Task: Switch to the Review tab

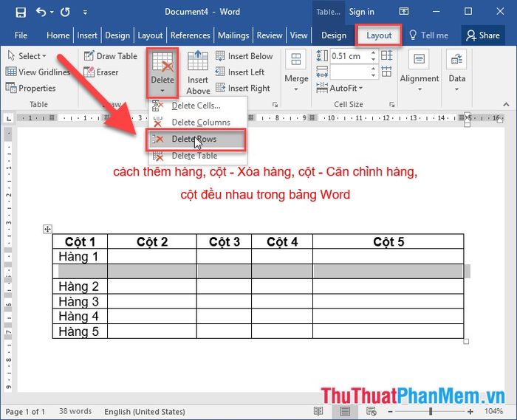Action: (270, 35)
